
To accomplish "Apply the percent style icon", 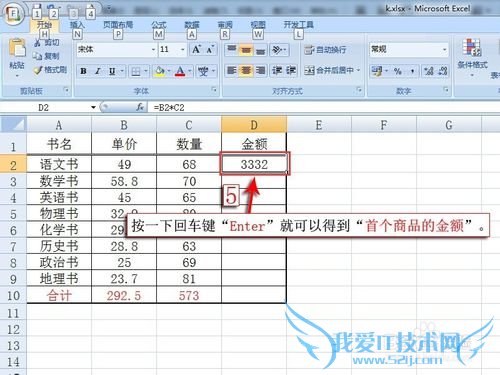I will (x=397, y=71).
